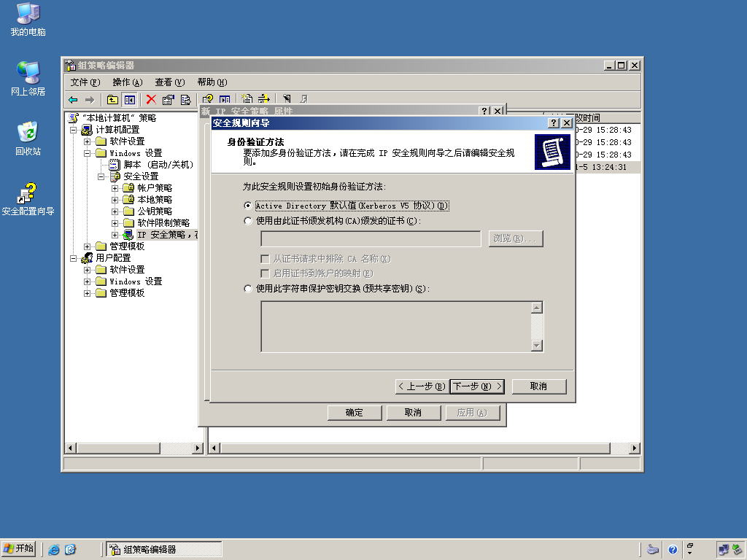Open My Network Places desktop icon
This screenshot has height=560, width=747.
click(28, 79)
